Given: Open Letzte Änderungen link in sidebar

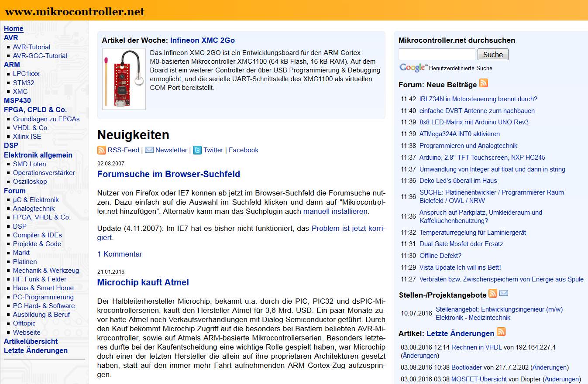Looking at the screenshot, I should point(36,351).
